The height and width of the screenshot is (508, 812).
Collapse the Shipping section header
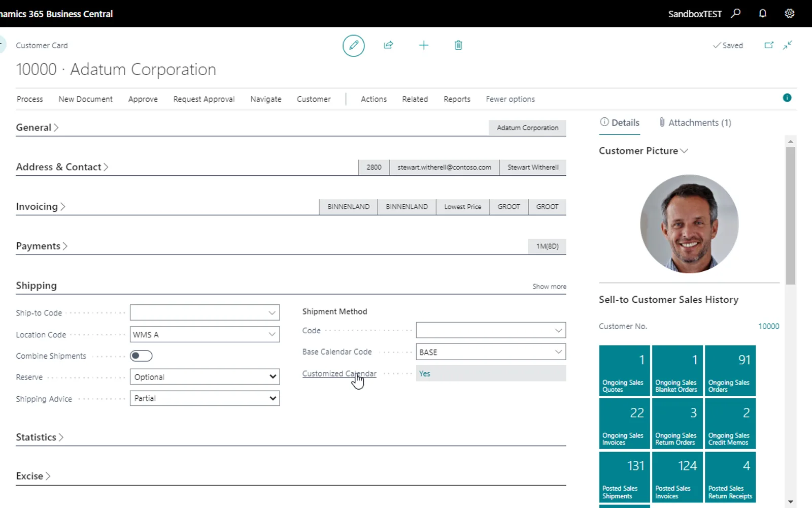coord(37,285)
